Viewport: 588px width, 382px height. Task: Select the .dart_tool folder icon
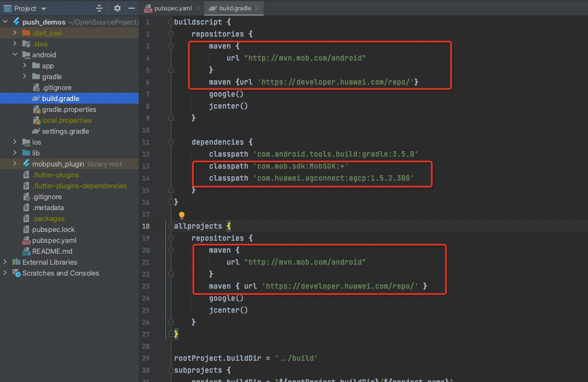point(26,33)
